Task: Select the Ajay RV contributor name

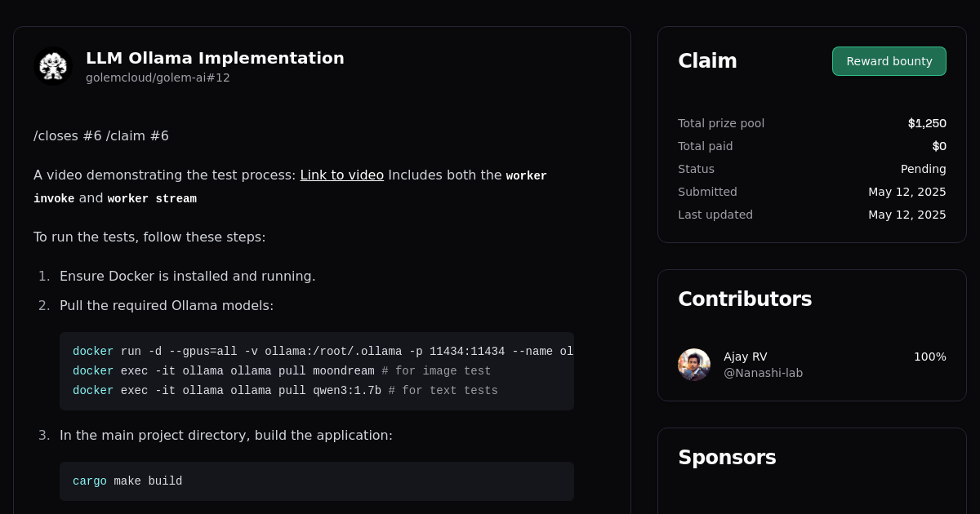Action: click(745, 357)
